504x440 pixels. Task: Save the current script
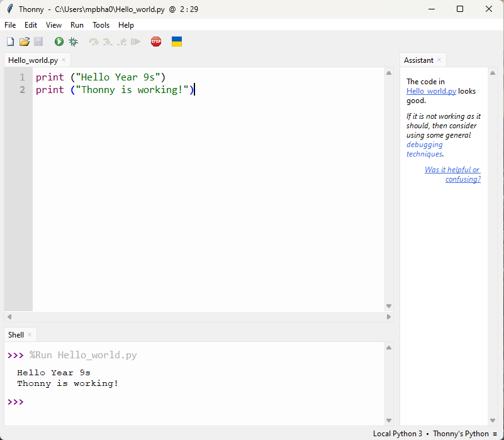(x=38, y=41)
